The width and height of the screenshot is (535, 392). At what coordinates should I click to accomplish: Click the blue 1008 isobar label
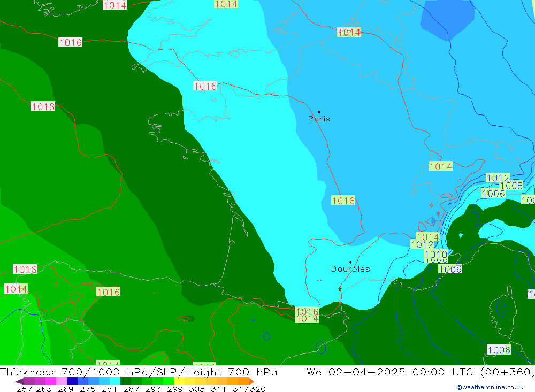pos(511,186)
